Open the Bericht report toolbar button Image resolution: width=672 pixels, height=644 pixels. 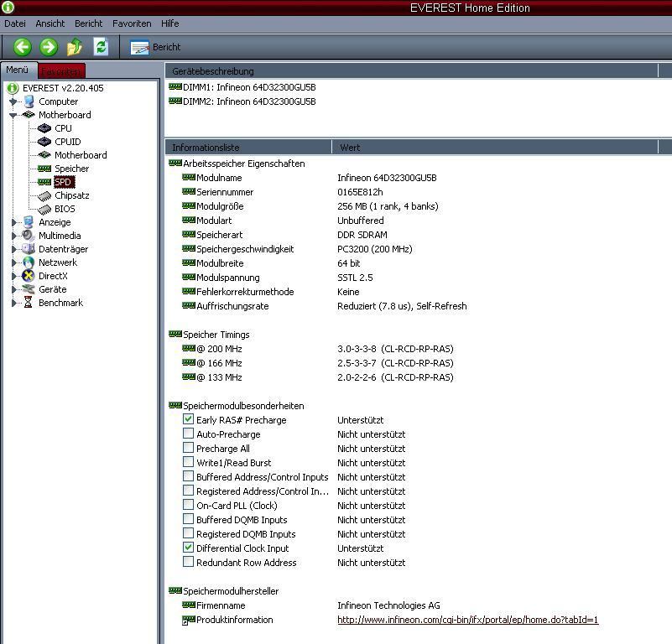(155, 47)
